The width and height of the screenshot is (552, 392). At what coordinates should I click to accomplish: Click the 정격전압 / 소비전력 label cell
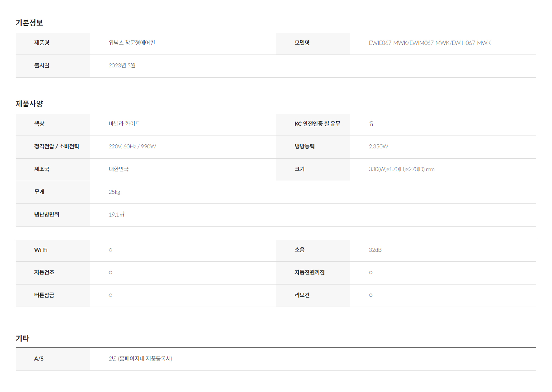(57, 147)
